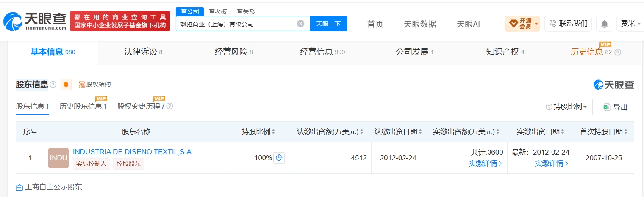Open 实缴详情 under 最新 date

point(551,163)
